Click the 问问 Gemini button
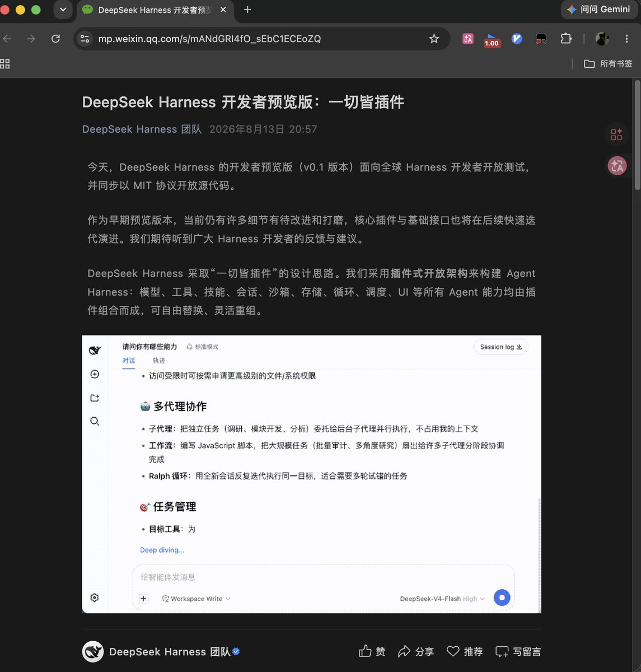 pos(598,10)
